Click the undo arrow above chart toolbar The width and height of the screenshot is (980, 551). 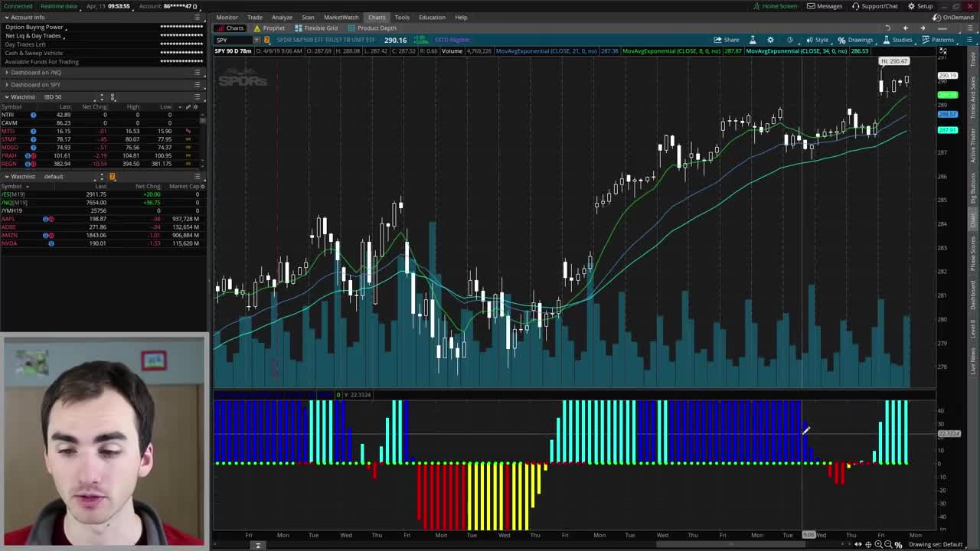click(888, 28)
